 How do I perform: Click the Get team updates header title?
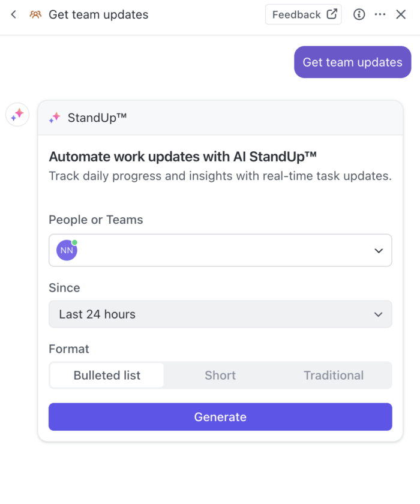click(98, 14)
